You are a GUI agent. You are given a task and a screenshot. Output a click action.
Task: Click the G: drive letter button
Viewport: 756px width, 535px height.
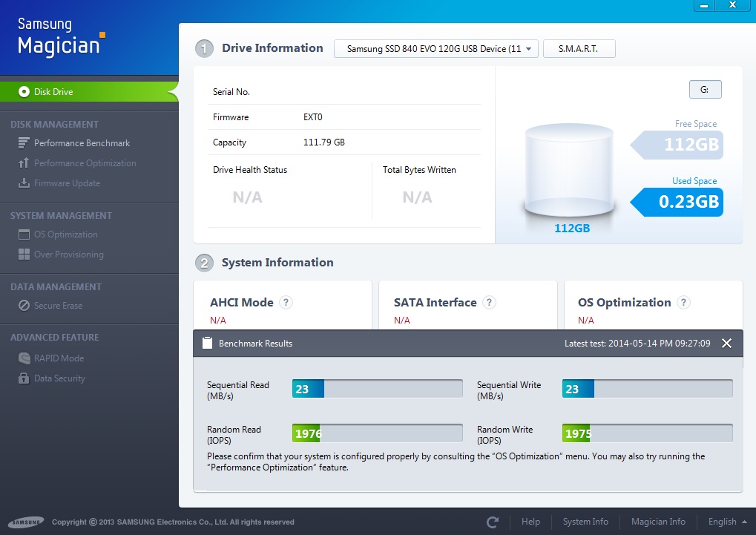pos(705,89)
